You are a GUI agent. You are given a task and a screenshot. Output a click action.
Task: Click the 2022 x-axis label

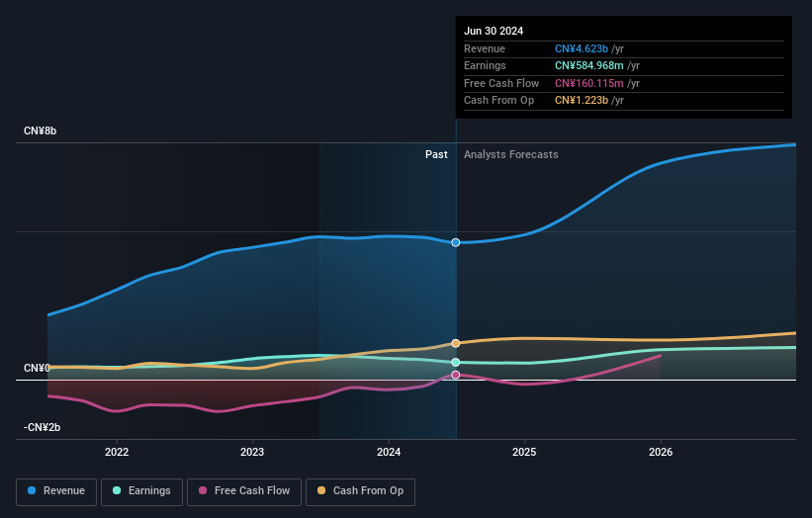pyautogui.click(x=117, y=452)
